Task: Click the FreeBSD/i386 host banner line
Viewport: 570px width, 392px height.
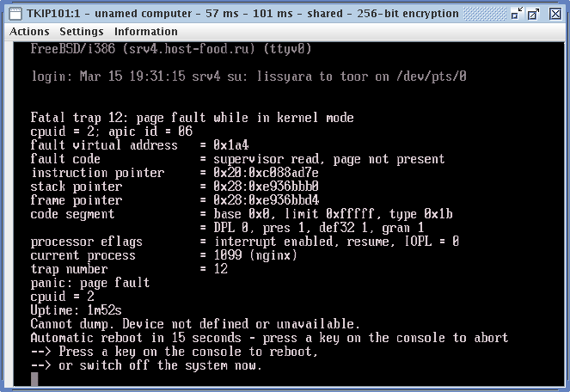Action: coord(171,49)
